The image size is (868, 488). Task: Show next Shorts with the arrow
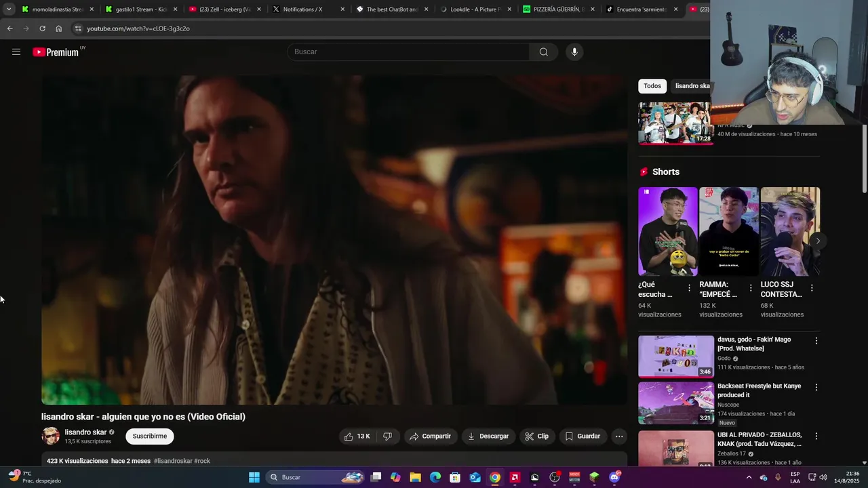[x=818, y=241]
